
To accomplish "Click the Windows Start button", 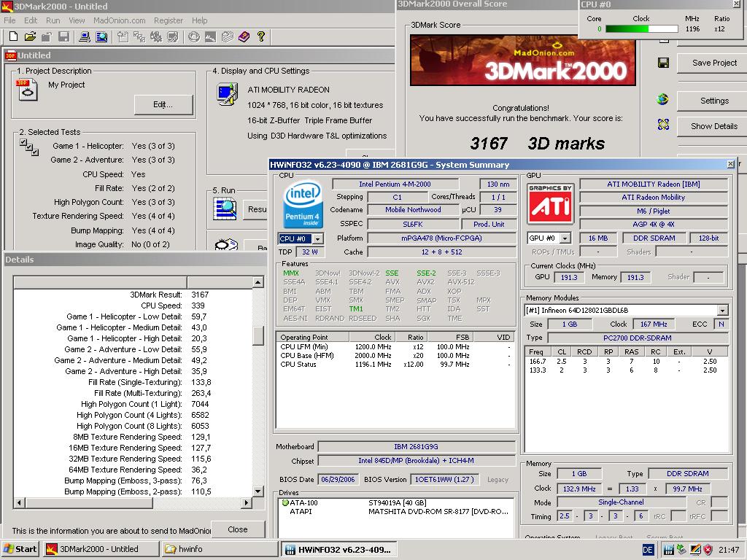I will tap(20, 549).
